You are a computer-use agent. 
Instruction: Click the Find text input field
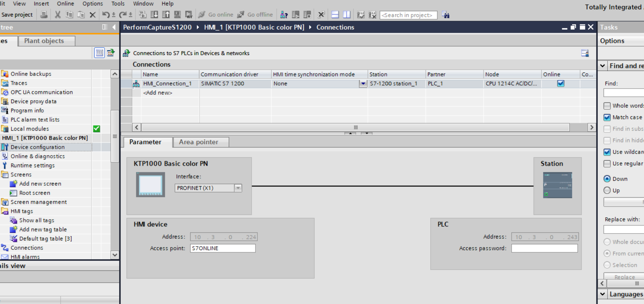(x=624, y=93)
